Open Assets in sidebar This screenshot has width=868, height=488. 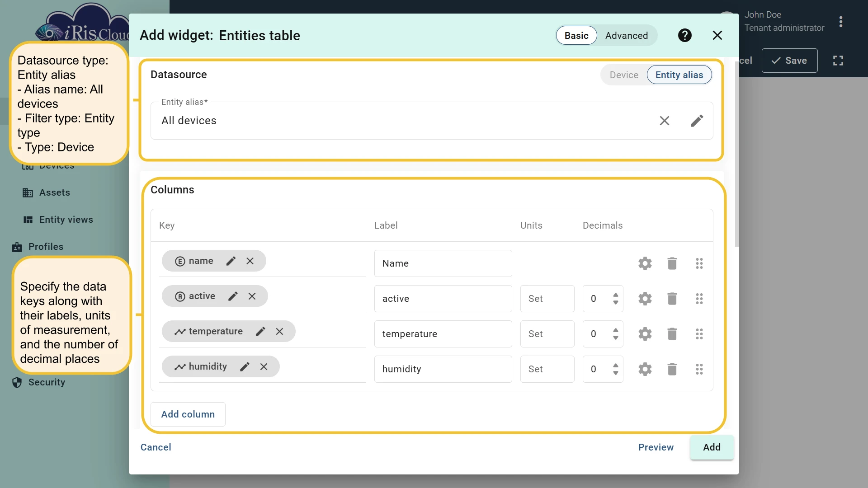(47, 192)
